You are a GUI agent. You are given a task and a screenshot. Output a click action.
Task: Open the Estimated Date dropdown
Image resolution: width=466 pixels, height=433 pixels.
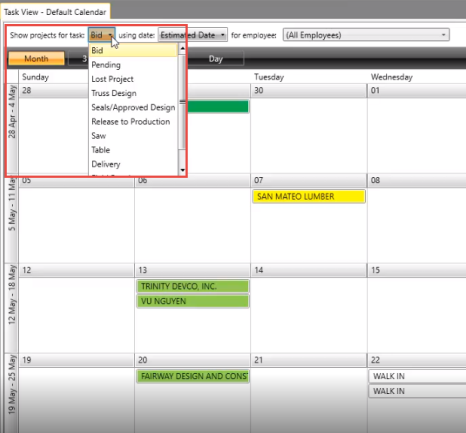(193, 35)
